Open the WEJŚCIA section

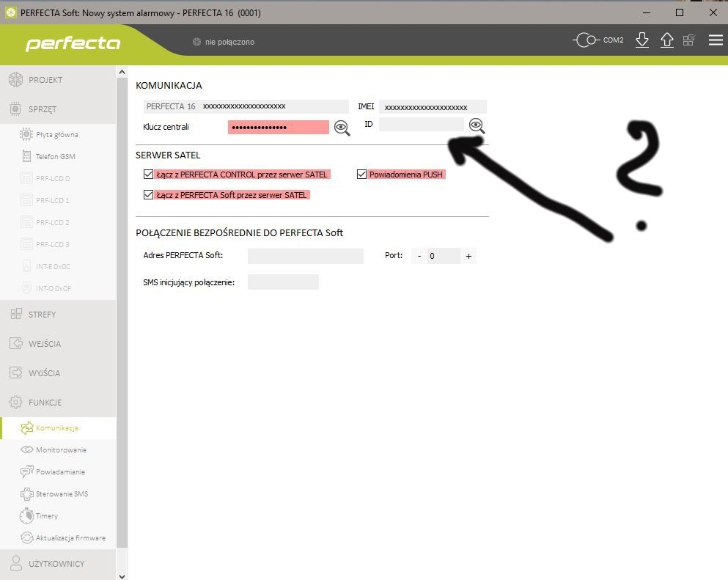pos(58,344)
